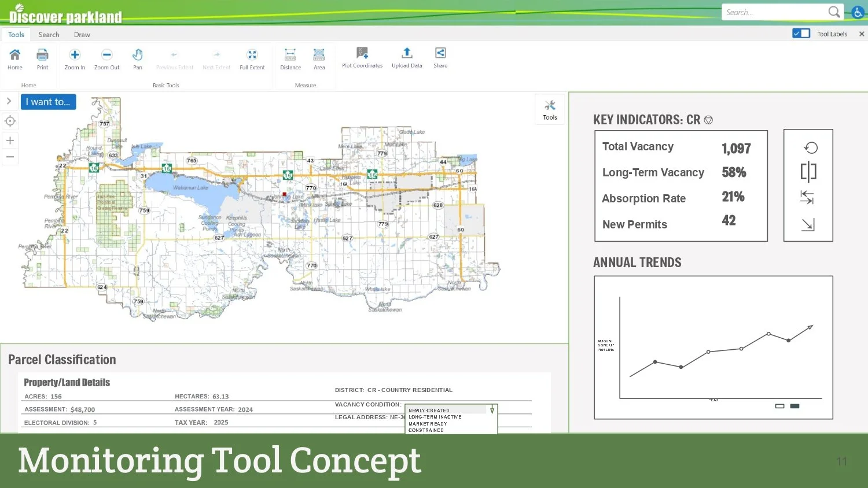This screenshot has width=868, height=488.
Task: Click the Assessment Year 2024 value
Action: coord(245,409)
